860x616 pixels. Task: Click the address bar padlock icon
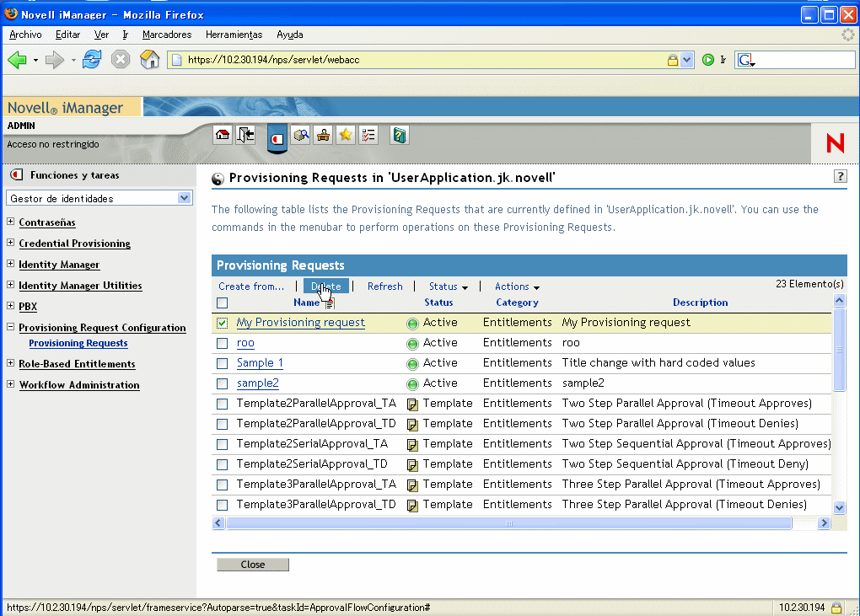point(673,60)
